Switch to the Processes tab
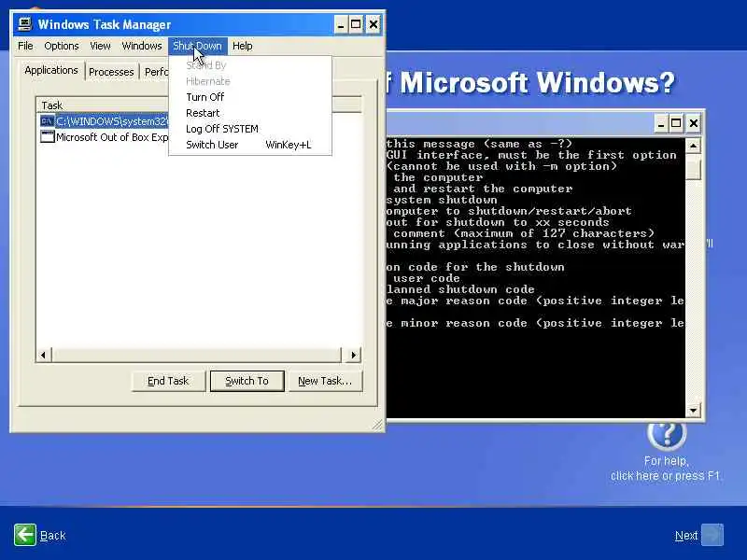The width and height of the screenshot is (747, 560). click(111, 72)
